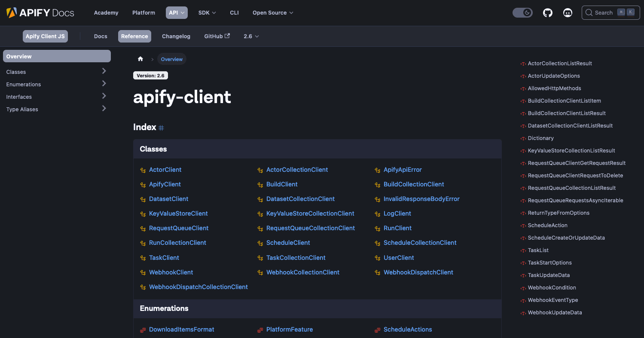The image size is (644, 338).
Task: Click class icon beside ApifyClient
Action: (143, 185)
